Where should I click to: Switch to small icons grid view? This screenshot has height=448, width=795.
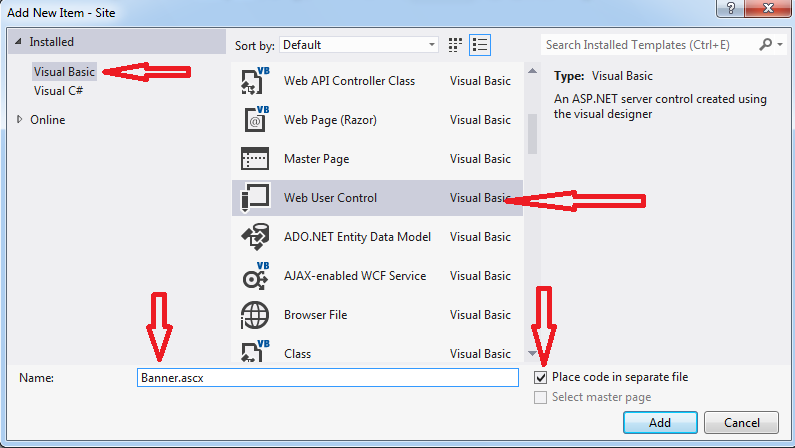(x=456, y=45)
